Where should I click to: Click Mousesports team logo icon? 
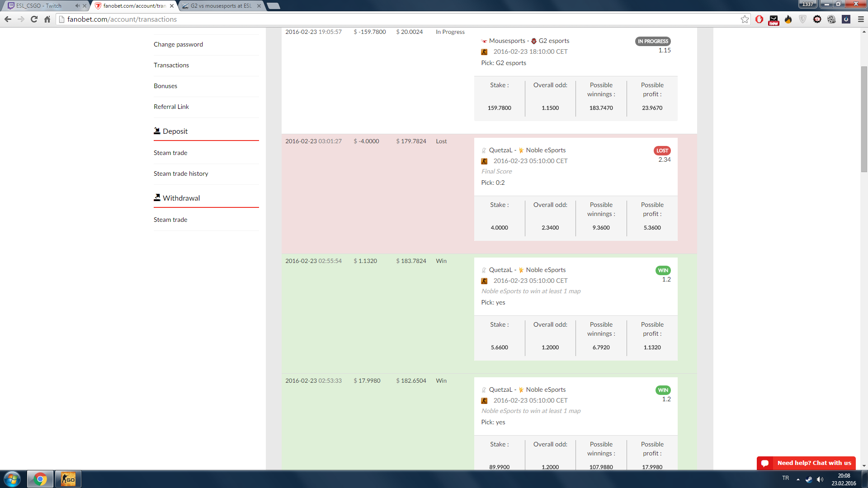484,41
